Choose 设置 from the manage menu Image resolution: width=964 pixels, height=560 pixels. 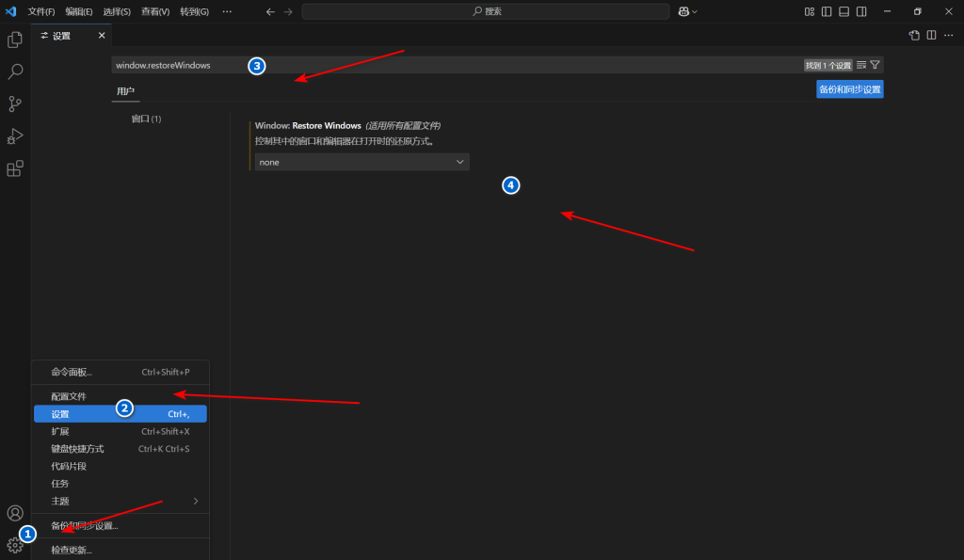pos(120,414)
